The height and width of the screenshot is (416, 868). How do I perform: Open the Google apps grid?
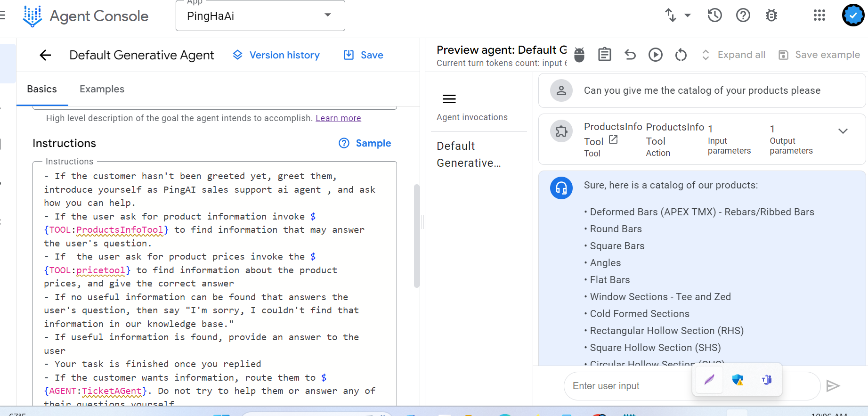click(x=819, y=16)
